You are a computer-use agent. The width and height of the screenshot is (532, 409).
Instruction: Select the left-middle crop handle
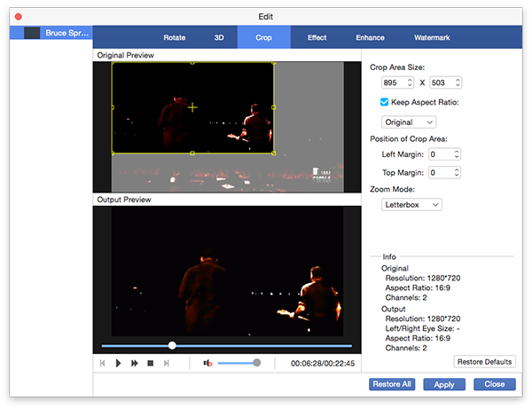113,107
